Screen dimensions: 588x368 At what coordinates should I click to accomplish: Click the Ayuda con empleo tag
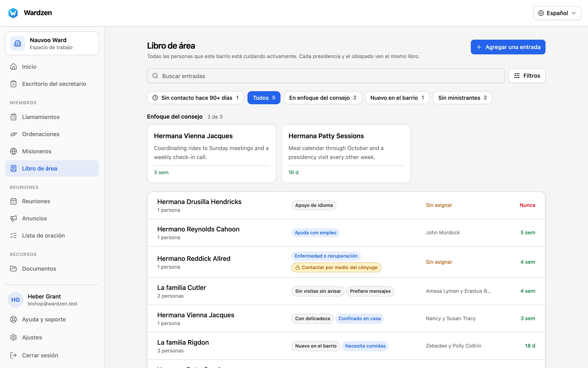[315, 232]
